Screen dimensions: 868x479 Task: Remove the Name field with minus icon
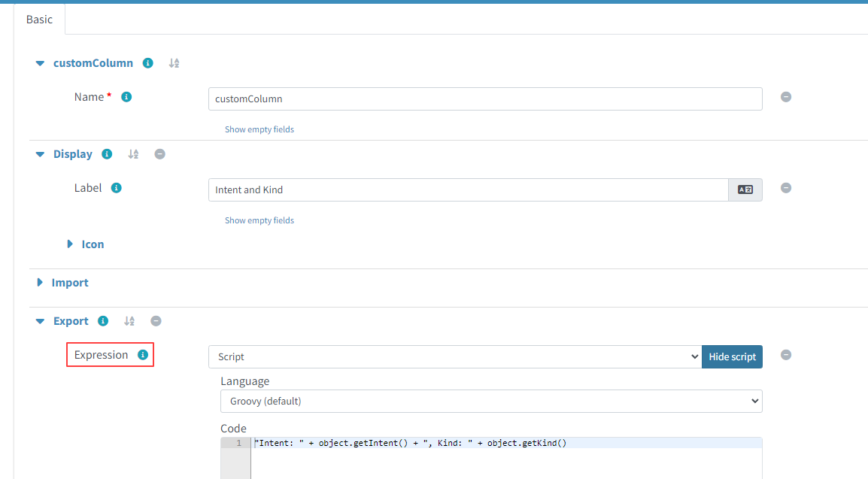pos(785,97)
